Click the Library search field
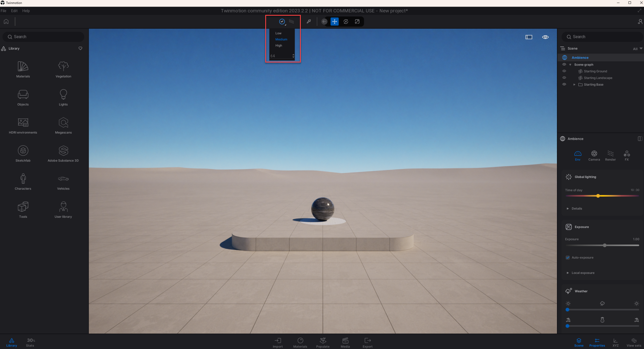 point(44,37)
